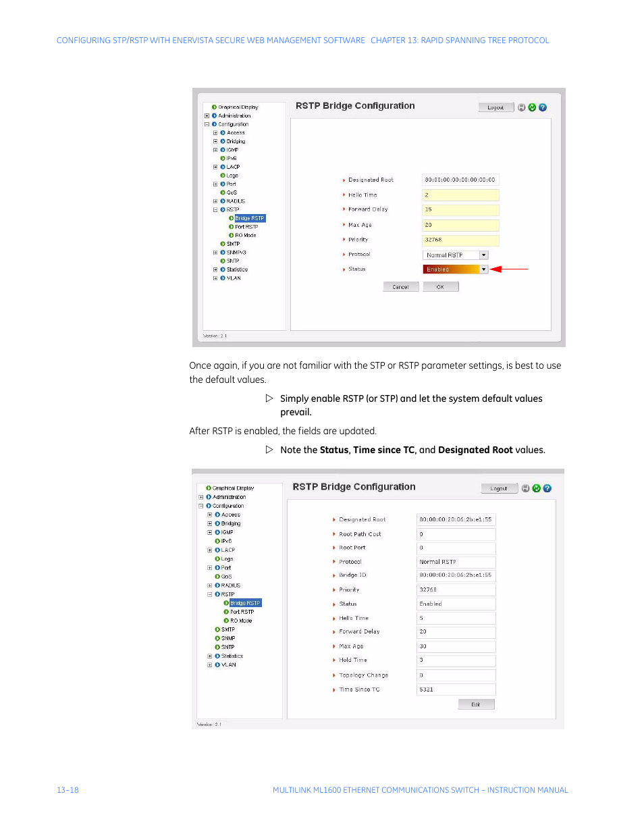Expand the Administration node in the upper screenshot
The height and width of the screenshot is (834, 644).
[x=207, y=116]
